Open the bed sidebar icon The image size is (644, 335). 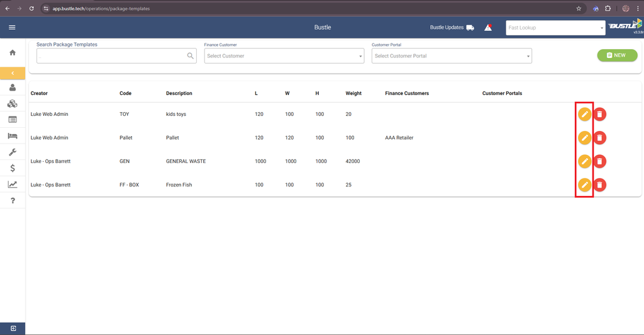tap(13, 135)
